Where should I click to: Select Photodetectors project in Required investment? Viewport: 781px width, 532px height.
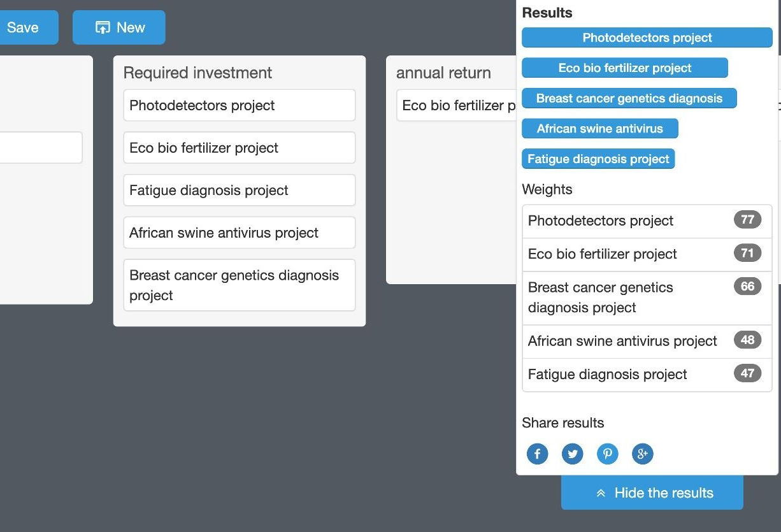(x=239, y=105)
